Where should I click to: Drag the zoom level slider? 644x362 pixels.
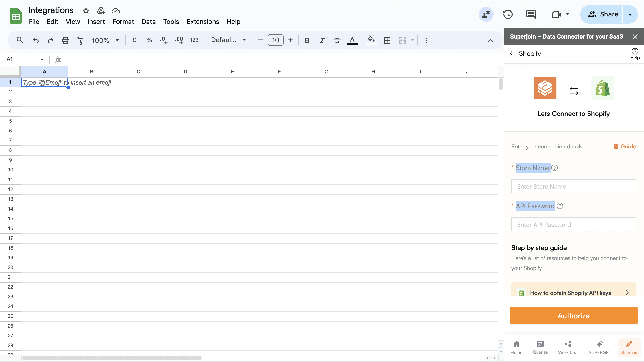coord(104,40)
